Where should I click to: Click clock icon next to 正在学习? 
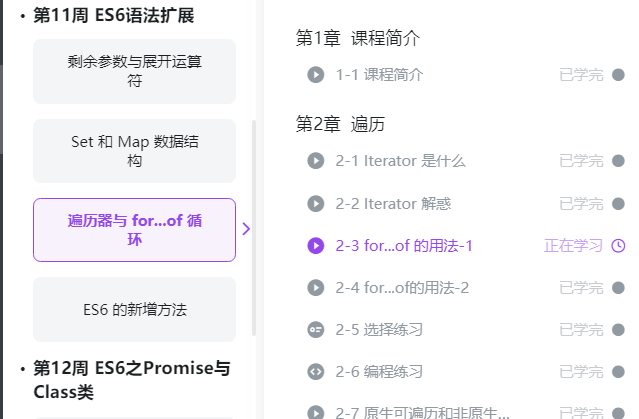[618, 246]
